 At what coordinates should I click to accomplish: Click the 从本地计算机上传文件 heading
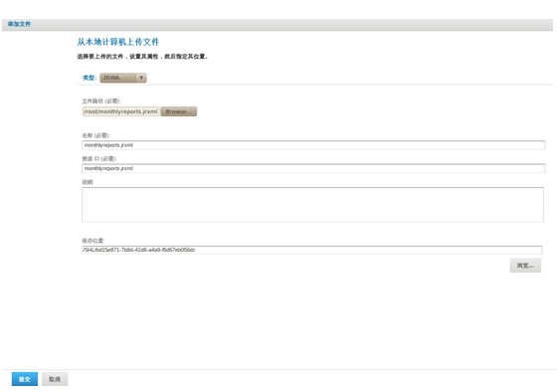point(118,42)
